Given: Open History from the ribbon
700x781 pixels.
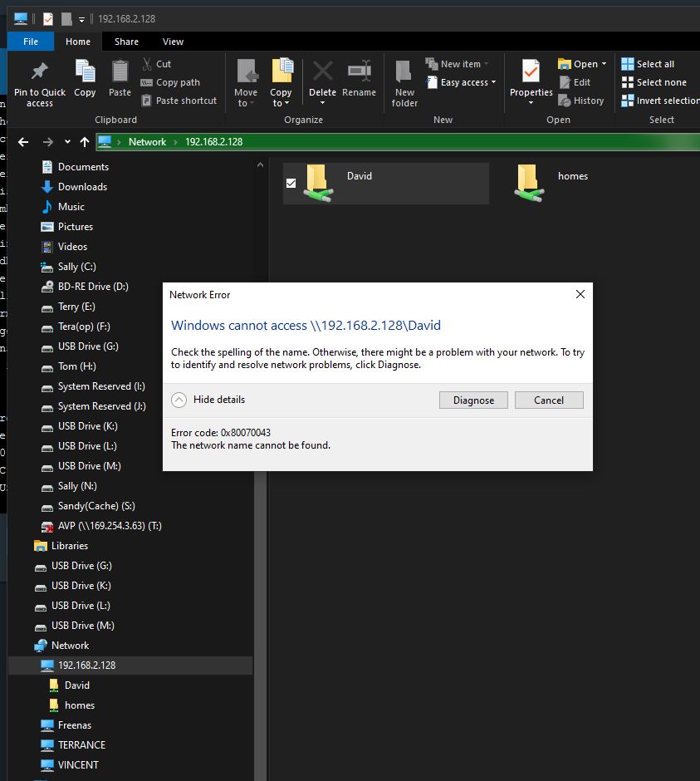Looking at the screenshot, I should [581, 101].
